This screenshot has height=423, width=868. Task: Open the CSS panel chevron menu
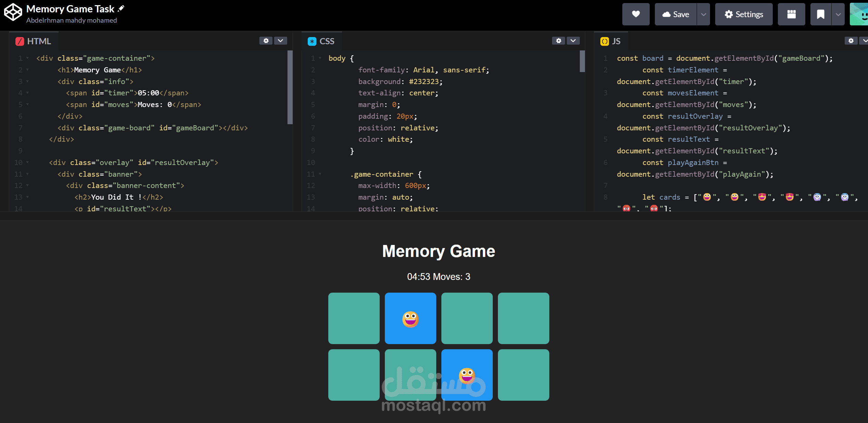click(x=573, y=41)
